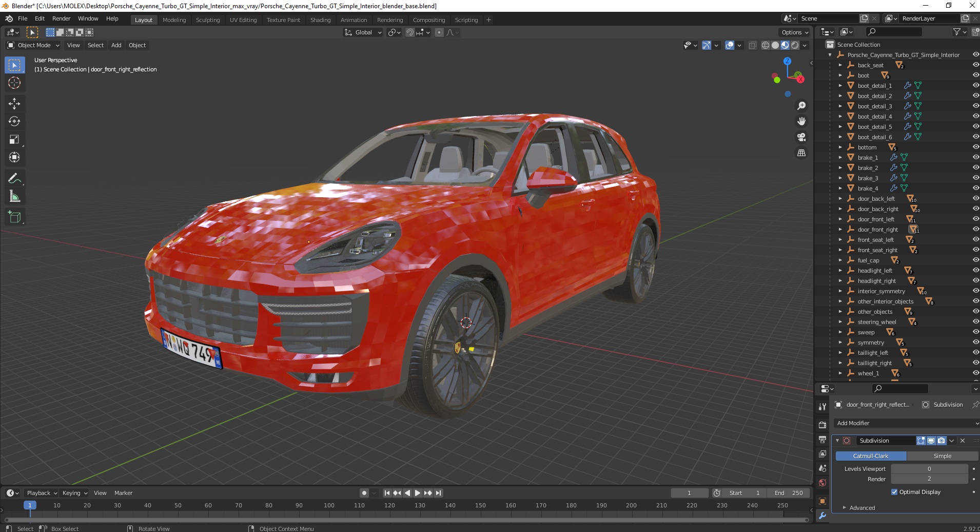This screenshot has width=980, height=532.
Task: Switch to the Modeling workspace tab
Action: (174, 20)
